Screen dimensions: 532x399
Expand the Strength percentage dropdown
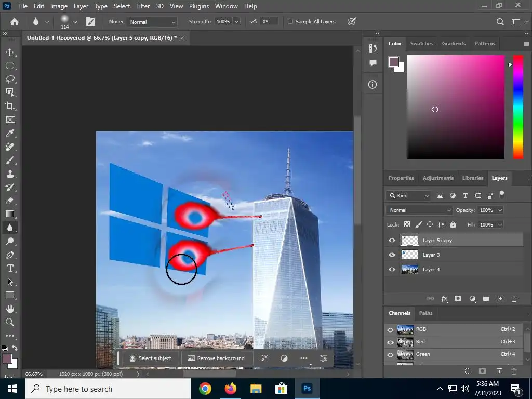(237, 21)
